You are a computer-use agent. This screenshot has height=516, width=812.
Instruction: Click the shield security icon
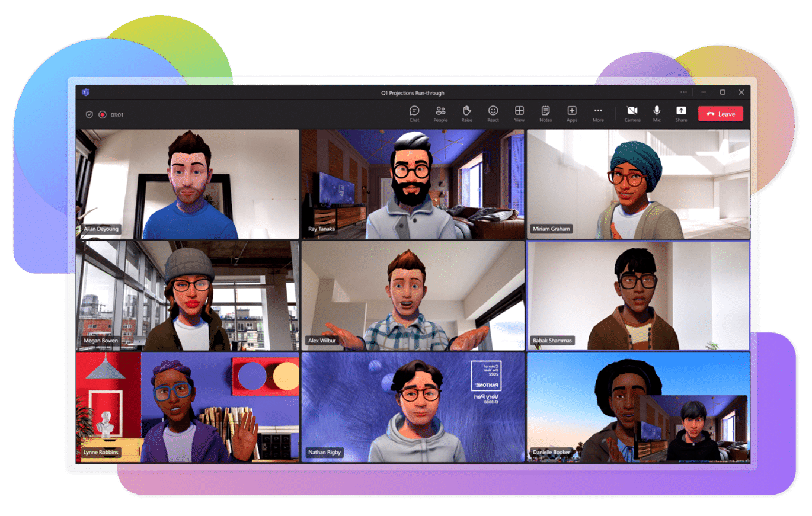(x=89, y=115)
